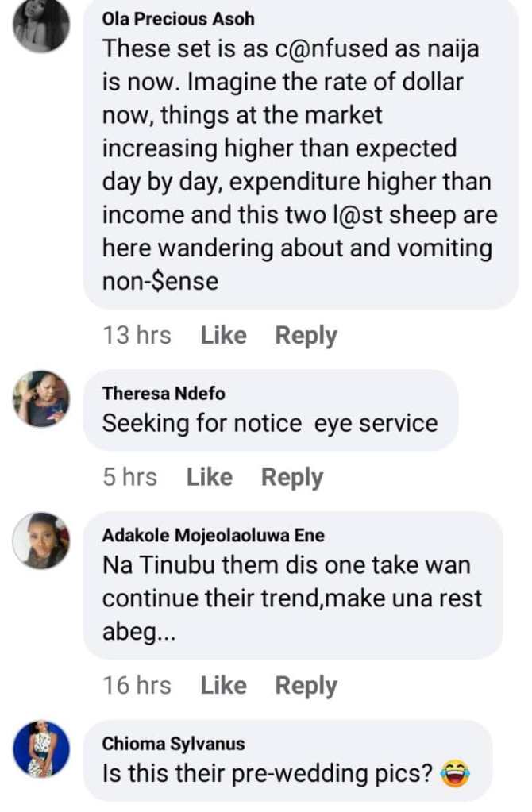Like Ola Precious Asoh's comment
The width and height of the screenshot is (532, 812).
[223, 336]
